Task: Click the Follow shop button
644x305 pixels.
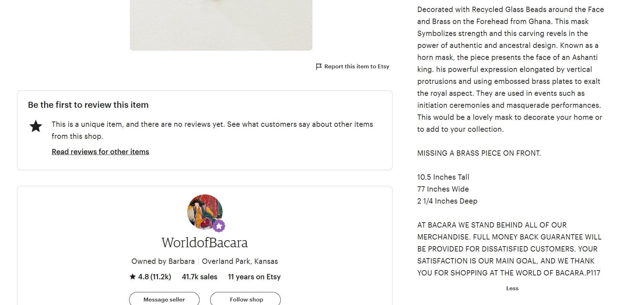Action: click(x=245, y=299)
